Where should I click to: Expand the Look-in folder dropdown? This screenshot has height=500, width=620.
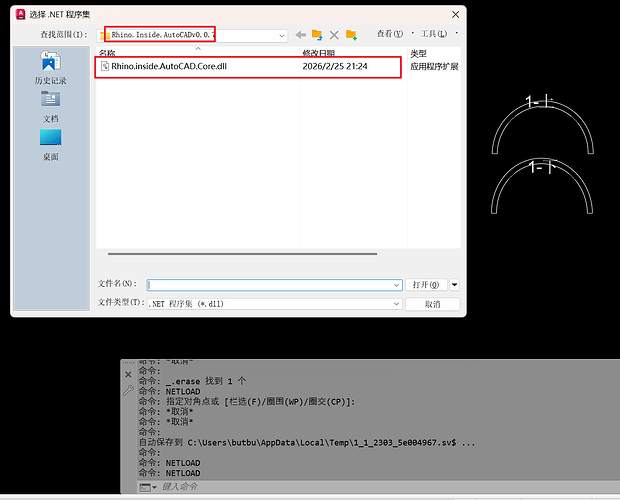282,36
